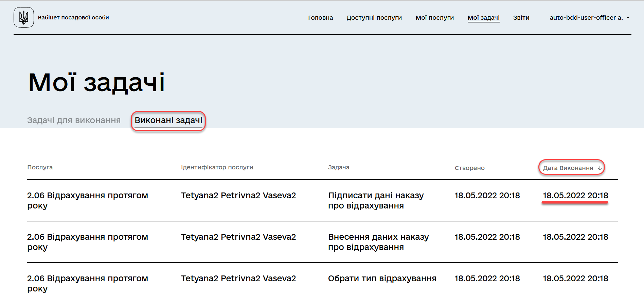Select Мої задачі in the top menu
The width and height of the screenshot is (644, 302).
tap(483, 18)
